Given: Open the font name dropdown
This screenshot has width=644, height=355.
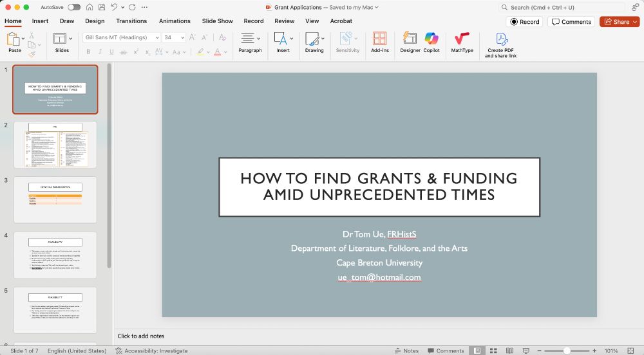Looking at the screenshot, I should click(x=157, y=37).
